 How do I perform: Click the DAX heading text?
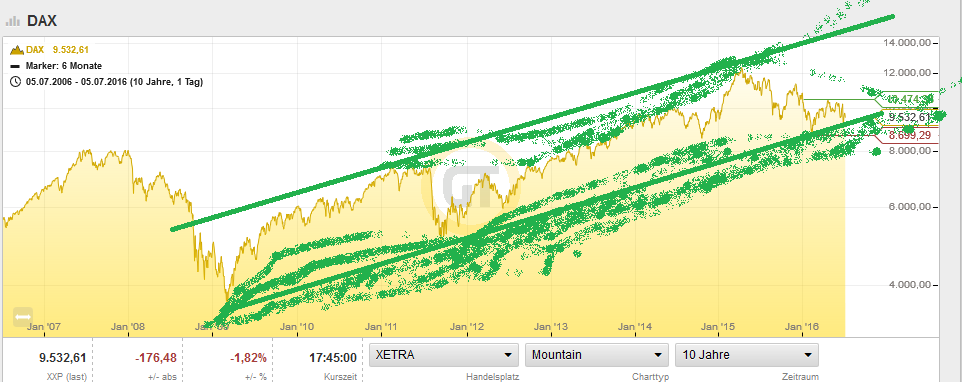coord(42,21)
